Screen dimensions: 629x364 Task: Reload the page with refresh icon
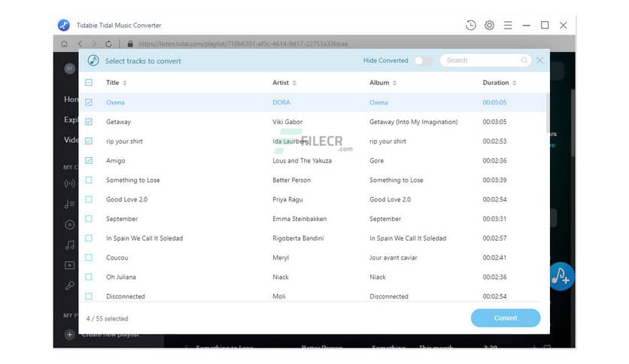tap(108, 44)
